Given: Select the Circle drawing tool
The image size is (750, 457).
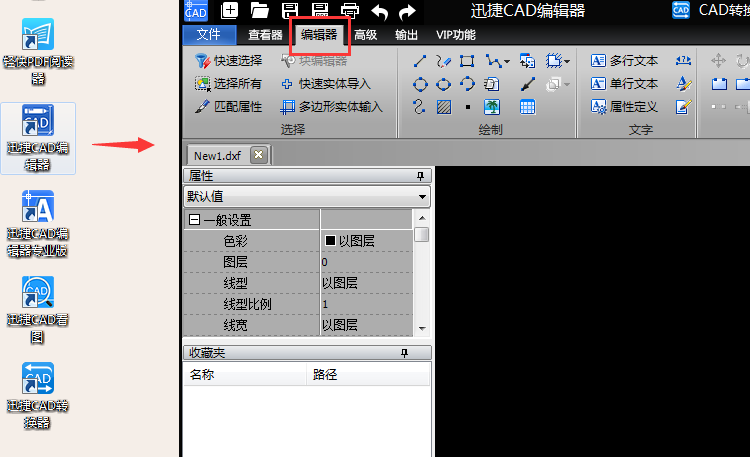Looking at the screenshot, I should 420,84.
